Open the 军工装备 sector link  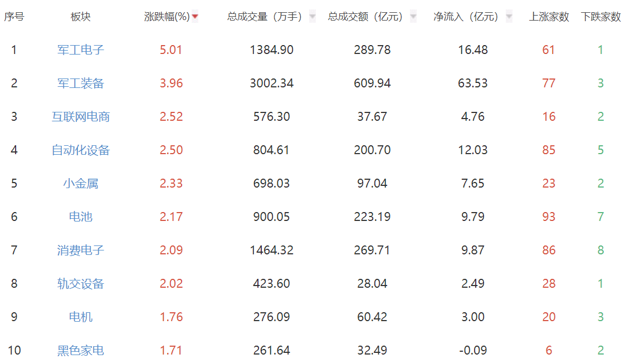click(x=81, y=83)
